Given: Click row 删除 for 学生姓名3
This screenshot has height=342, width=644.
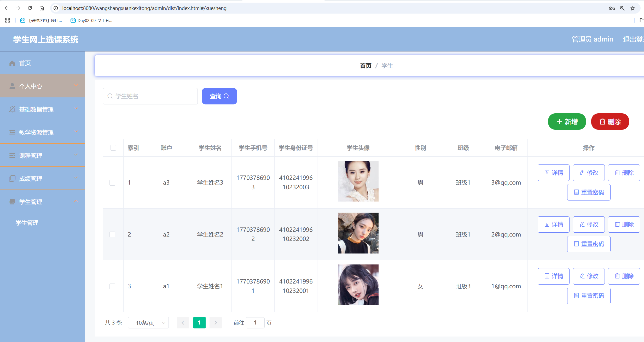Looking at the screenshot, I should pyautogui.click(x=624, y=173).
